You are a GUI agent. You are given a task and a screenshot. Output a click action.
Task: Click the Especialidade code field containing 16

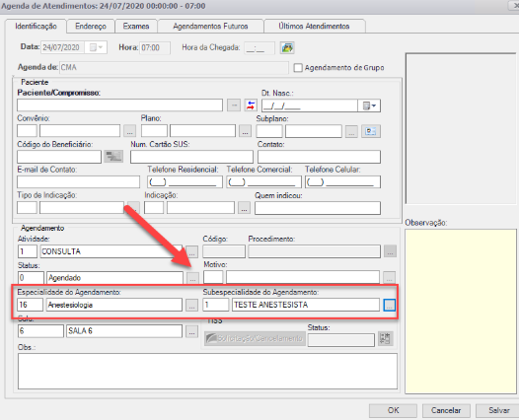pyautogui.click(x=31, y=305)
